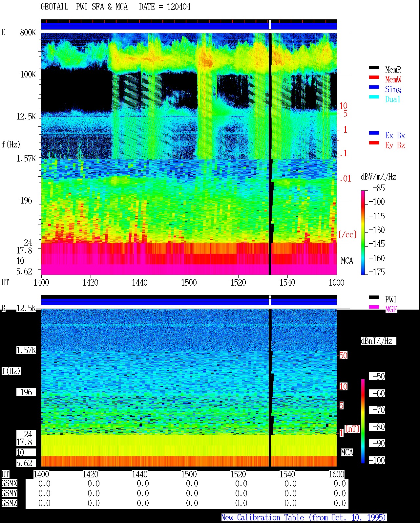Click the 'GSMX' row label
Image resolution: width=420 pixels, height=523 pixels.
point(9,483)
